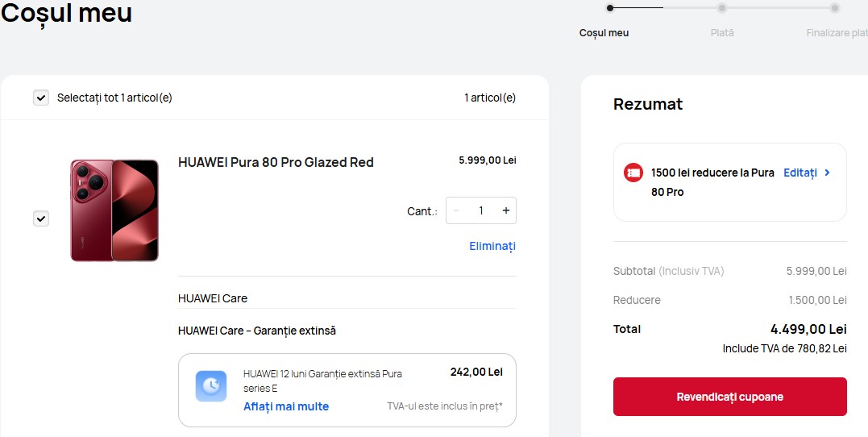
Task: Open Aflați mai multe about extended warranty
Action: click(286, 406)
